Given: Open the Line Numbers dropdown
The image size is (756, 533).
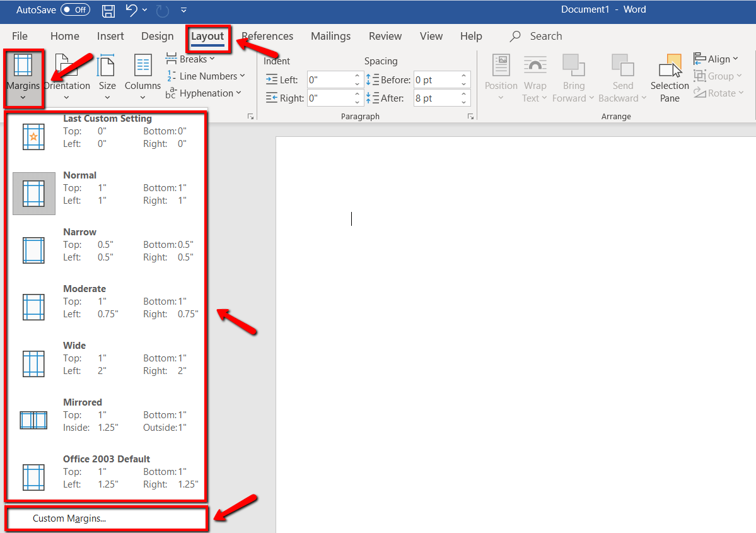Looking at the screenshot, I should click(x=206, y=76).
